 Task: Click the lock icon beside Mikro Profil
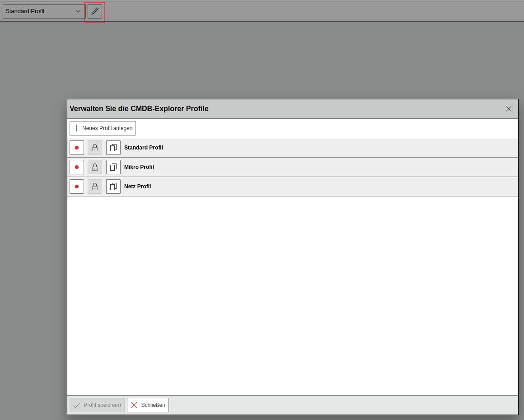(x=95, y=167)
